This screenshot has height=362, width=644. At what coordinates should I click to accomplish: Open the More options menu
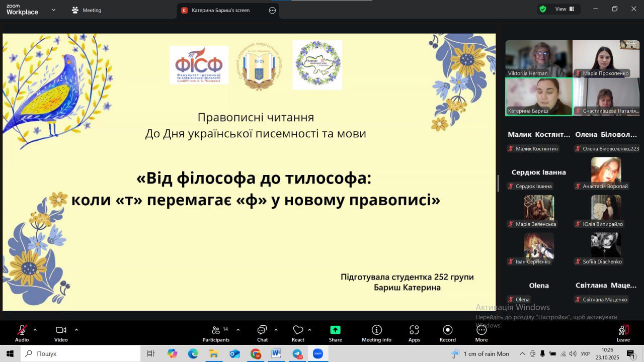coord(481,333)
